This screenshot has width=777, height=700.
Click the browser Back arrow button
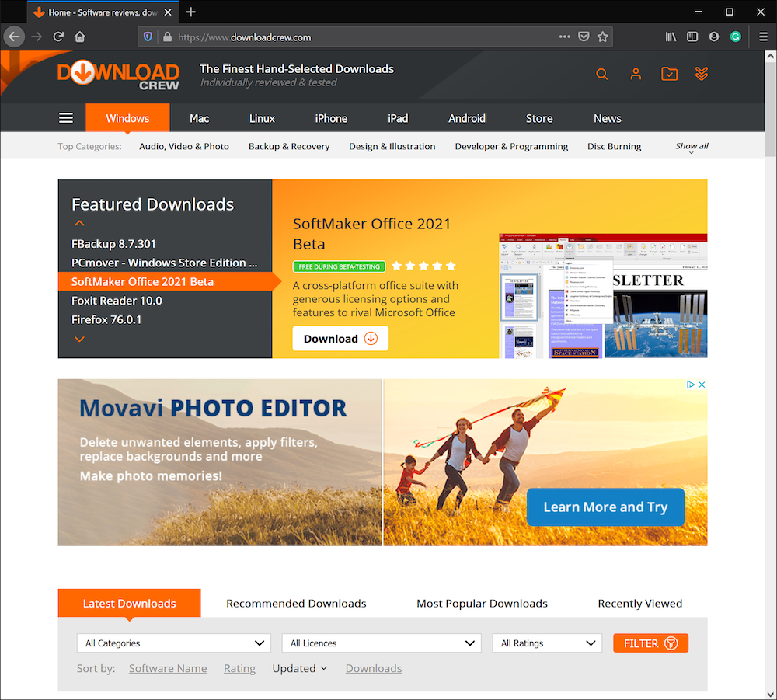click(x=14, y=37)
